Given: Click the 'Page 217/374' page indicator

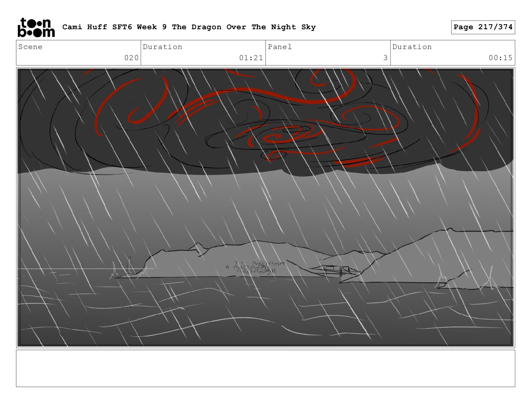Looking at the screenshot, I should tap(483, 27).
